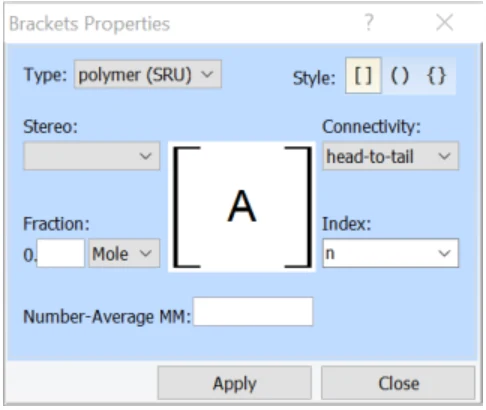Click the Connectivity label
The image size is (486, 410).
[371, 127]
